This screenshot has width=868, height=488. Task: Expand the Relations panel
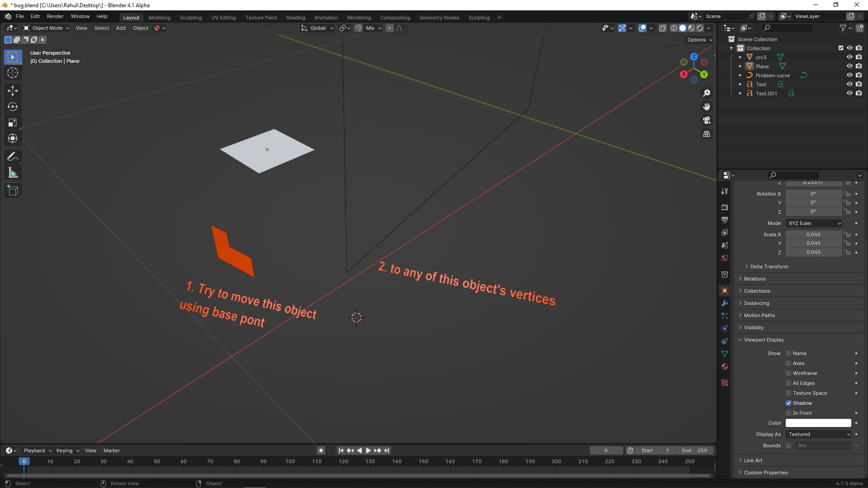pyautogui.click(x=755, y=279)
